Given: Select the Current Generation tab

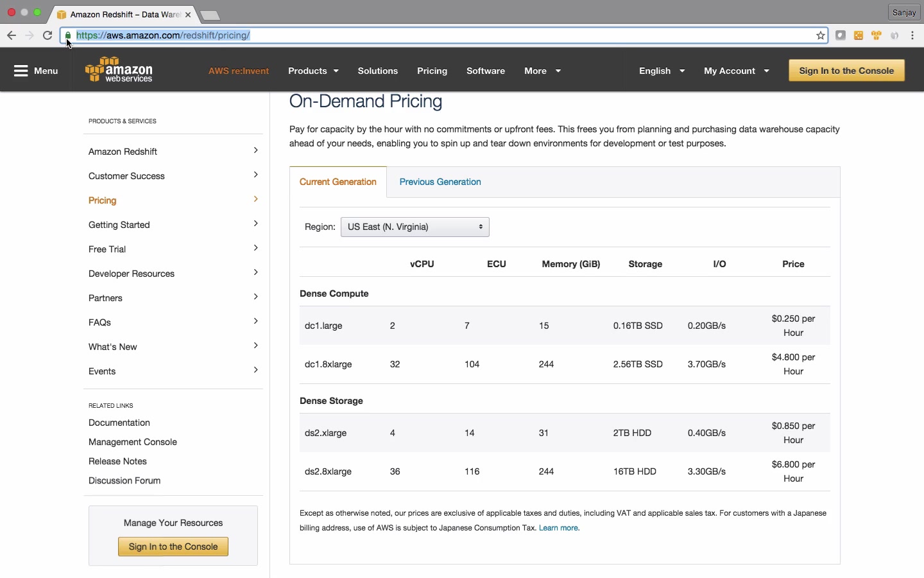Looking at the screenshot, I should [338, 182].
